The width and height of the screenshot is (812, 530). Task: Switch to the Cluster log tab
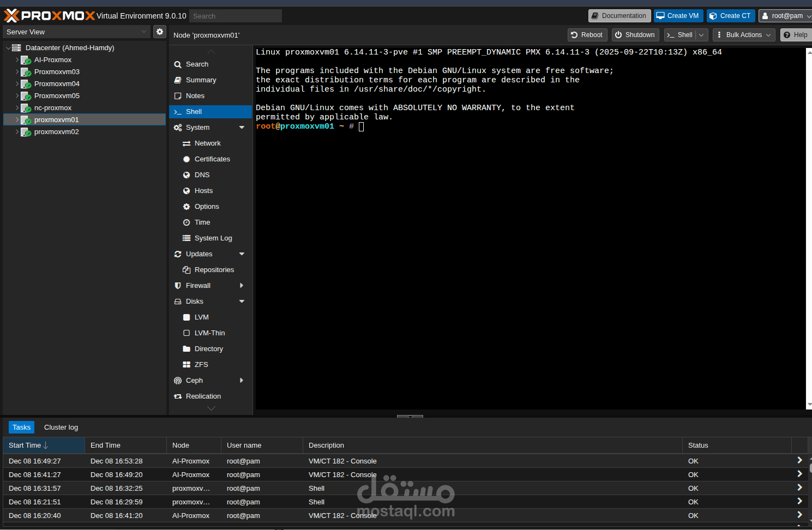point(61,427)
